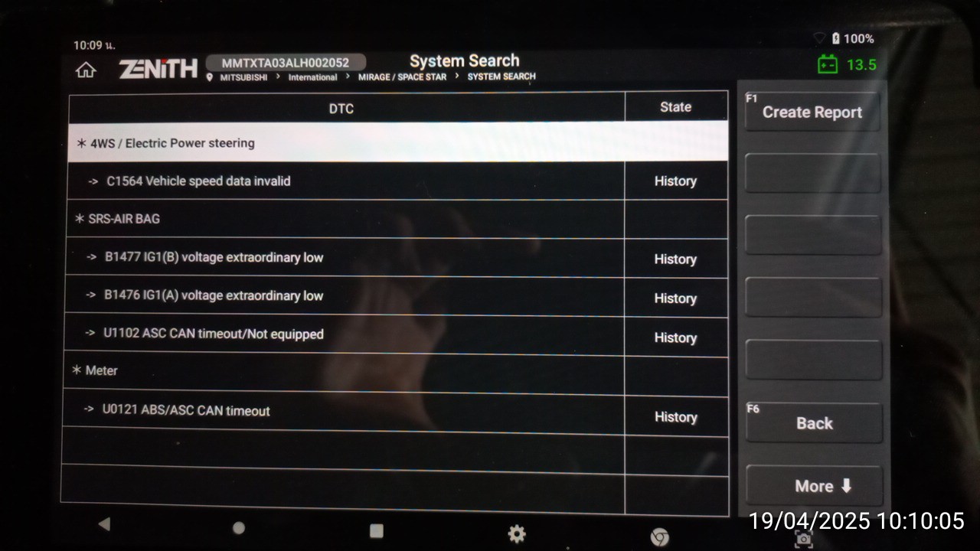Image resolution: width=980 pixels, height=551 pixels.
Task: Tap the 10:09 clock in status bar
Action: [x=94, y=45]
